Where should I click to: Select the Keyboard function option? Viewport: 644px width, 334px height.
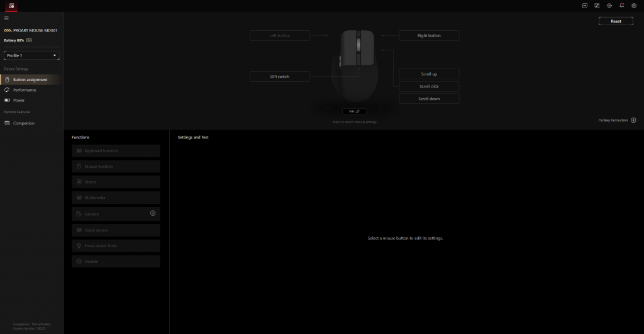click(x=116, y=151)
